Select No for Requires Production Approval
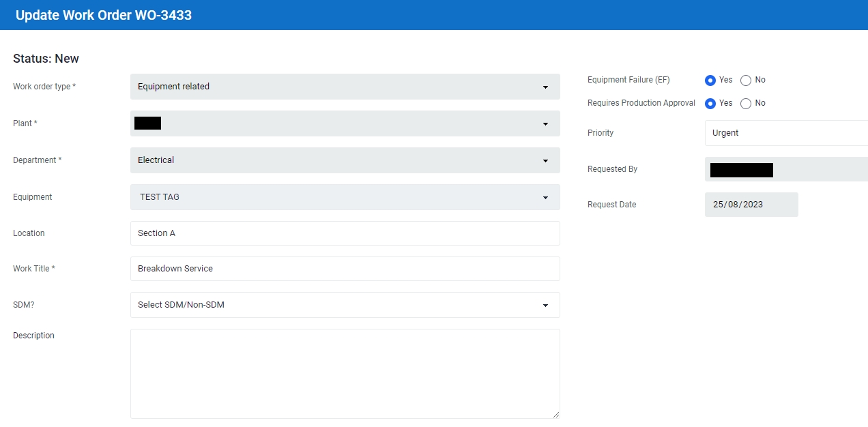 [x=746, y=104]
